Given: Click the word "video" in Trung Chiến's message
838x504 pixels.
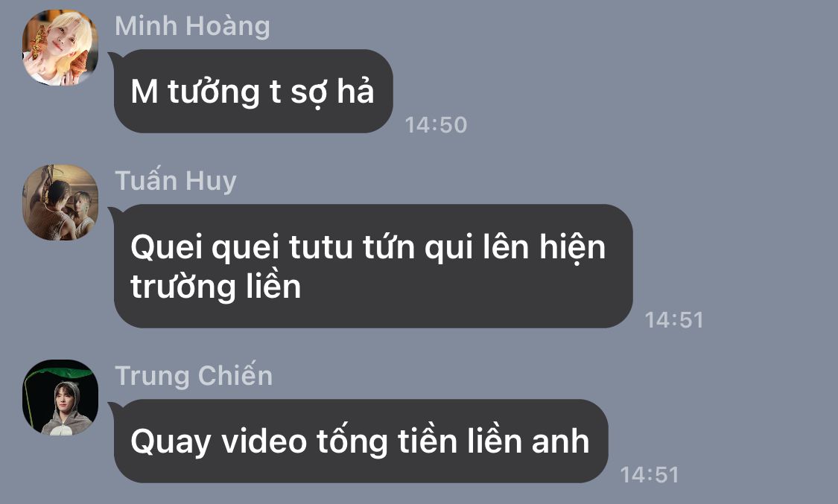Looking at the screenshot, I should [x=264, y=441].
